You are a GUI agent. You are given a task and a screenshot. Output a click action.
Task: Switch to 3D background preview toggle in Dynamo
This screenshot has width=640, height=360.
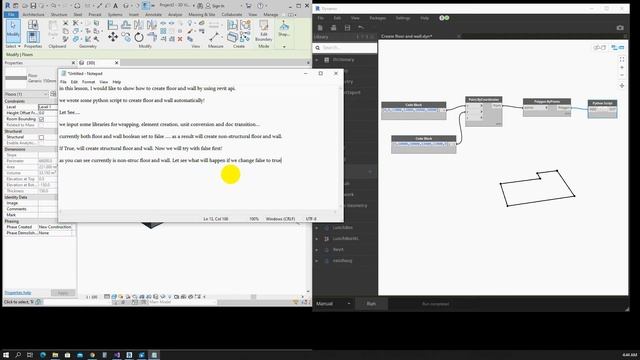(600, 48)
